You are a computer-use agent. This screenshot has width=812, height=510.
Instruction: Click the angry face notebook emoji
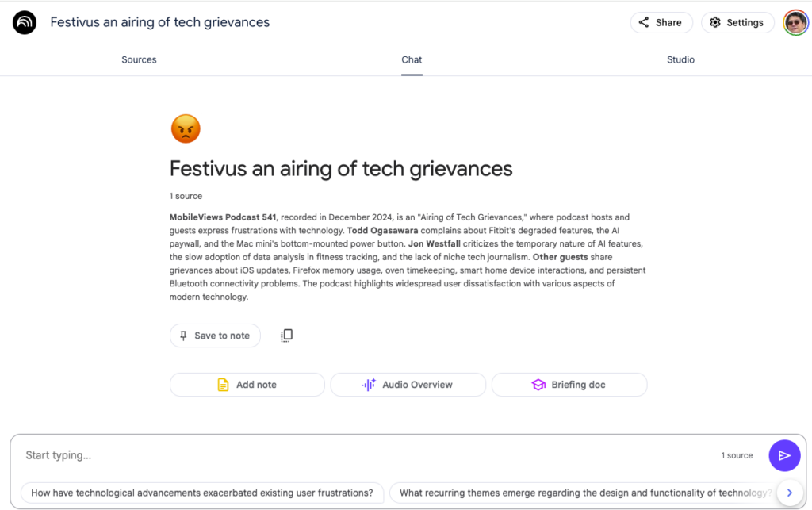point(186,128)
